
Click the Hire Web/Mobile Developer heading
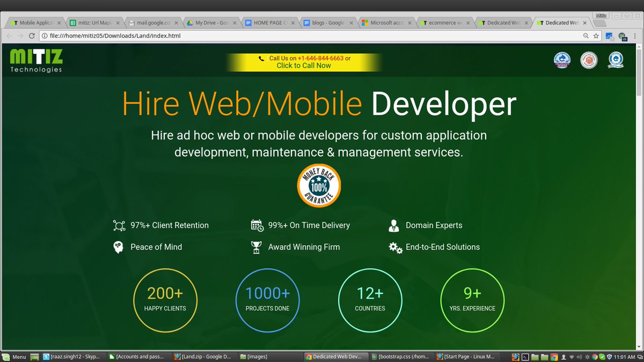[x=319, y=104]
